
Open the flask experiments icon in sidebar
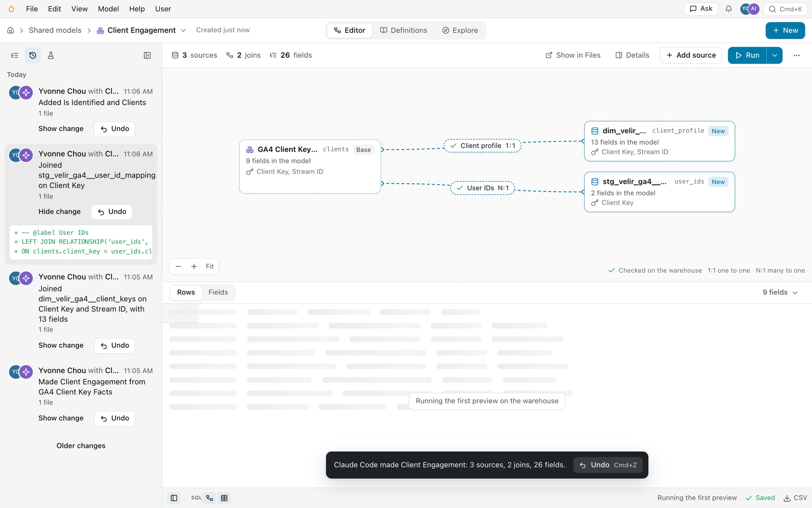pos(51,56)
